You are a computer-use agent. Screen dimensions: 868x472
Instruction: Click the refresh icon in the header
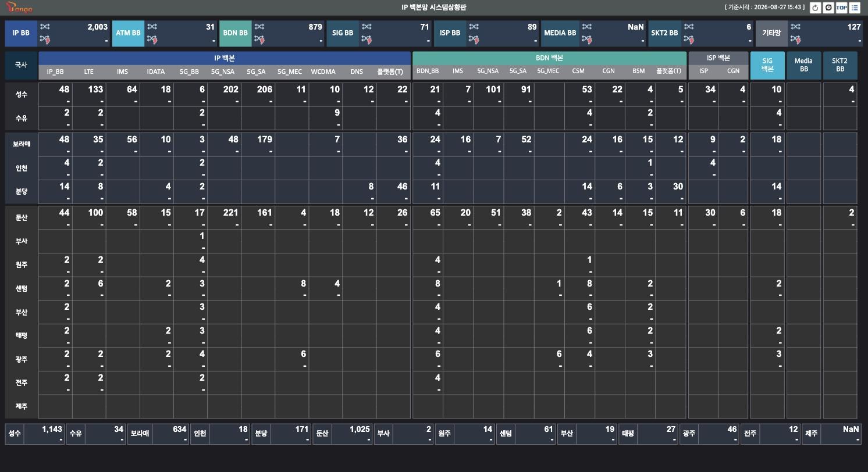pos(815,8)
